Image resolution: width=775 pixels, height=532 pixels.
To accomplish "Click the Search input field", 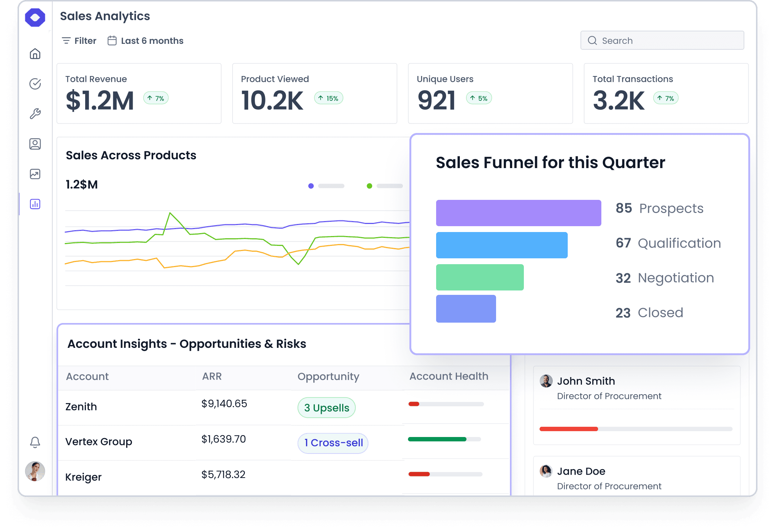I will 662,41.
